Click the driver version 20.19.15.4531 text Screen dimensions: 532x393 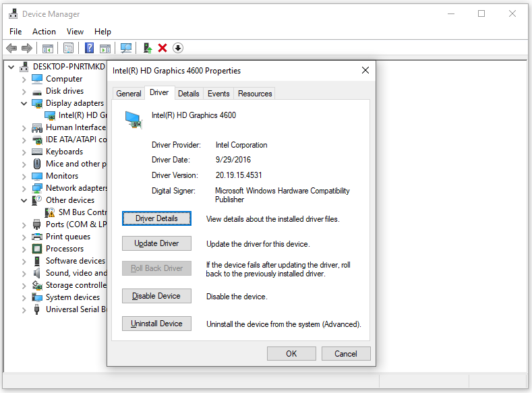239,175
